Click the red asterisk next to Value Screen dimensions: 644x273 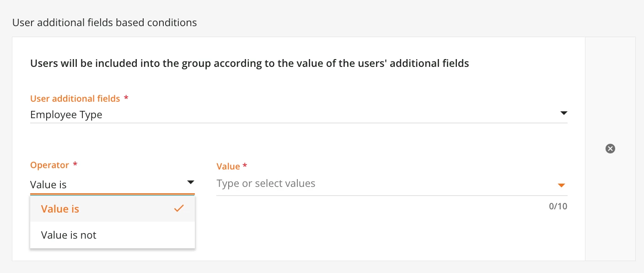point(245,166)
